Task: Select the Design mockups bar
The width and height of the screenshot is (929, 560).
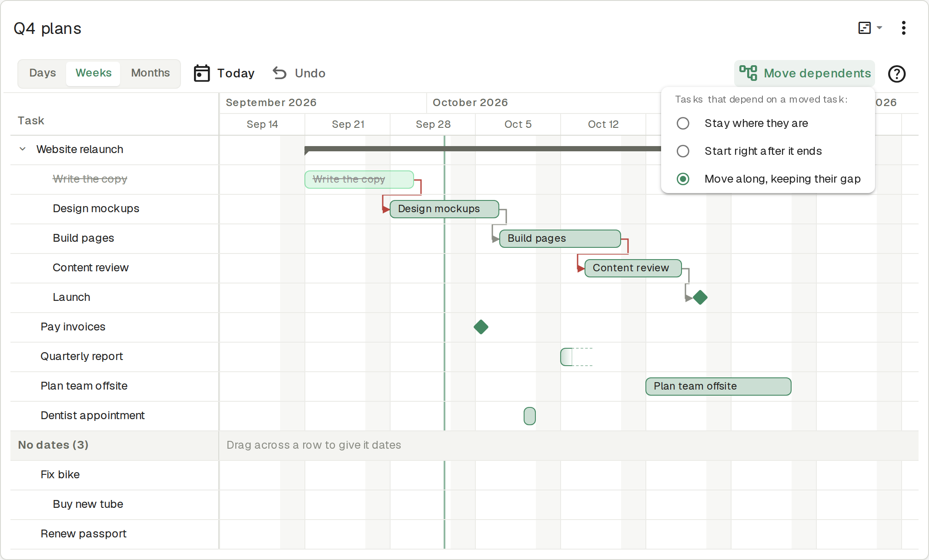Action: pyautogui.click(x=444, y=209)
